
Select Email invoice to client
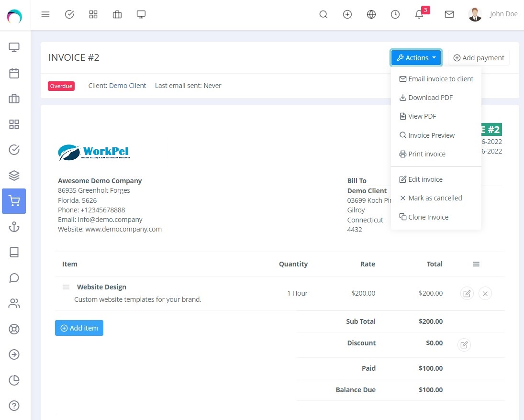pyautogui.click(x=436, y=79)
